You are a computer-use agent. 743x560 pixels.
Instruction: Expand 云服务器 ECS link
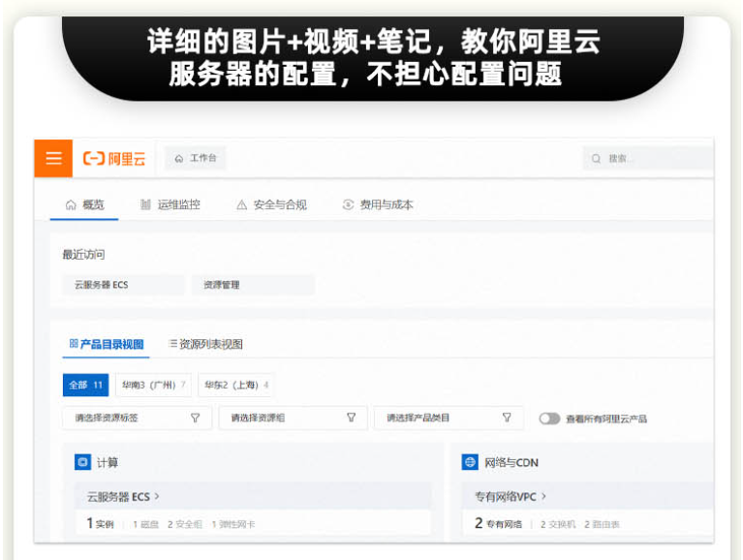123,496
